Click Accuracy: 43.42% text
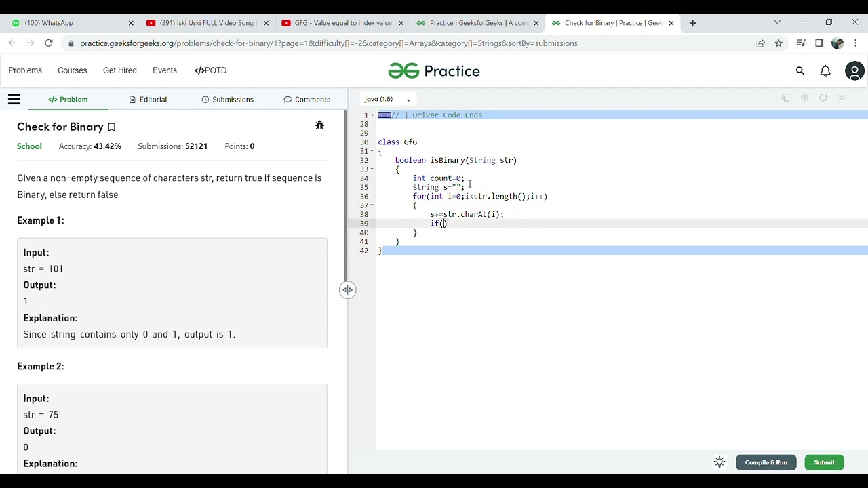Image resolution: width=868 pixels, height=488 pixels. click(x=90, y=146)
